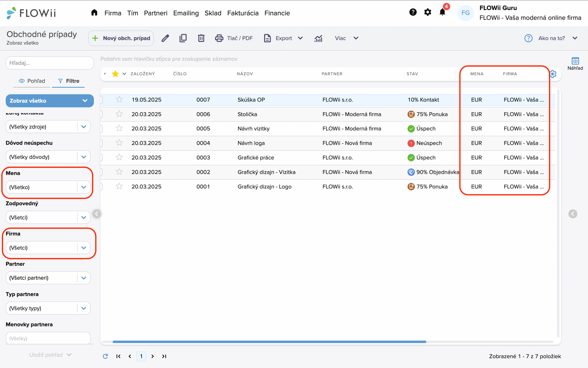Click Tlač / PDF button
Screen dimensions: 588x368
[234, 38]
